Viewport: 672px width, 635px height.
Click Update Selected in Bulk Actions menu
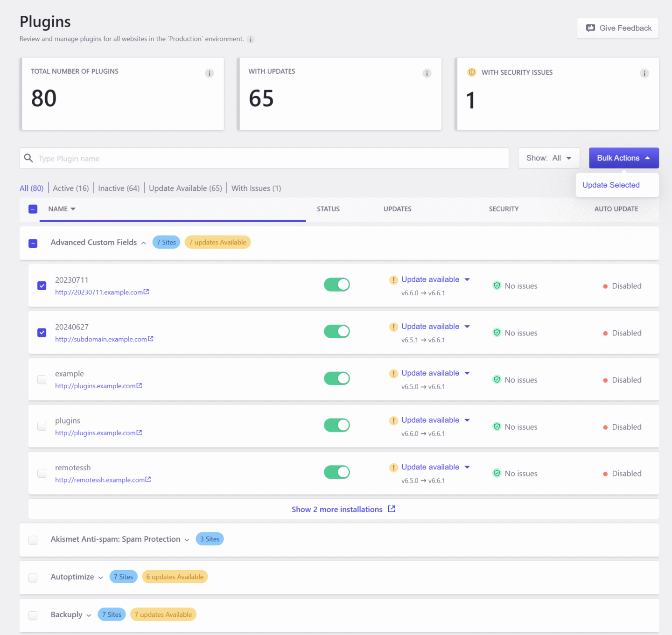[x=611, y=185]
